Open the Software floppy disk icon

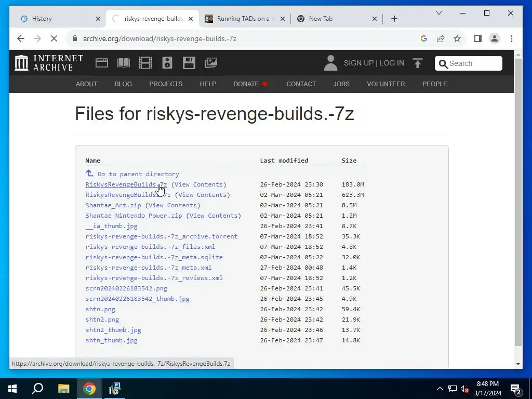189,63
